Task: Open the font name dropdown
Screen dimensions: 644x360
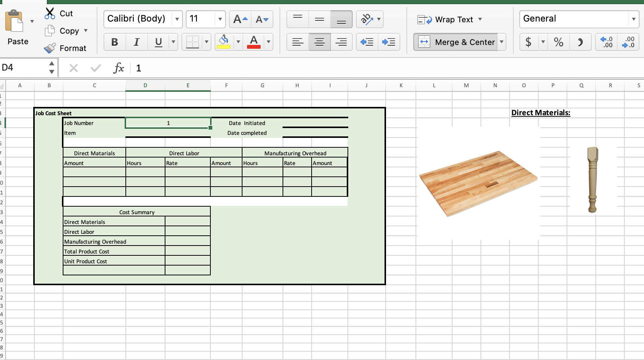Action: 177,19
